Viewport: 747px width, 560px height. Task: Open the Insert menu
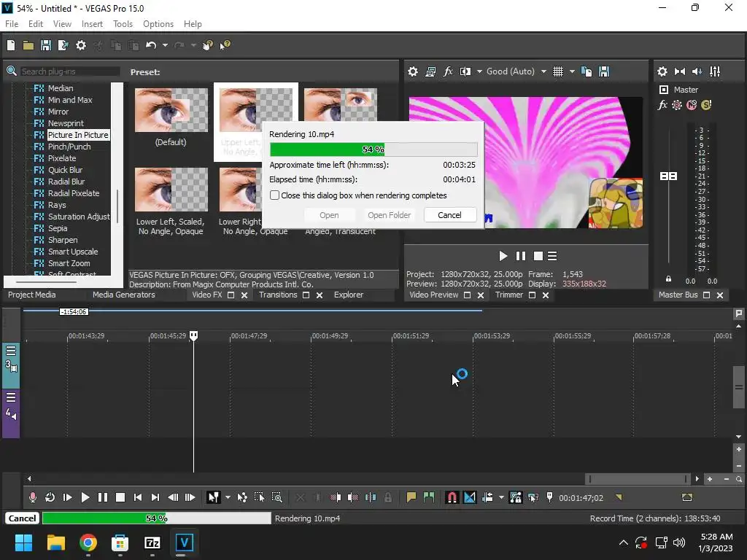[x=92, y=24]
